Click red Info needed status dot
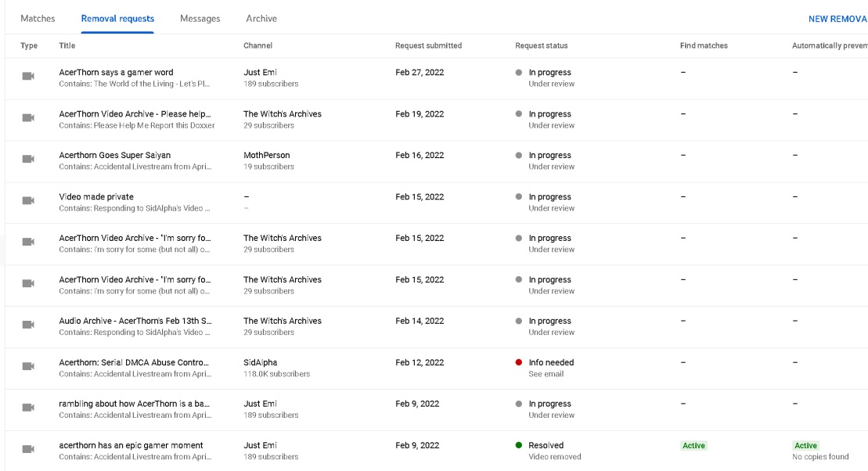The width and height of the screenshot is (868, 471). pyautogui.click(x=519, y=362)
